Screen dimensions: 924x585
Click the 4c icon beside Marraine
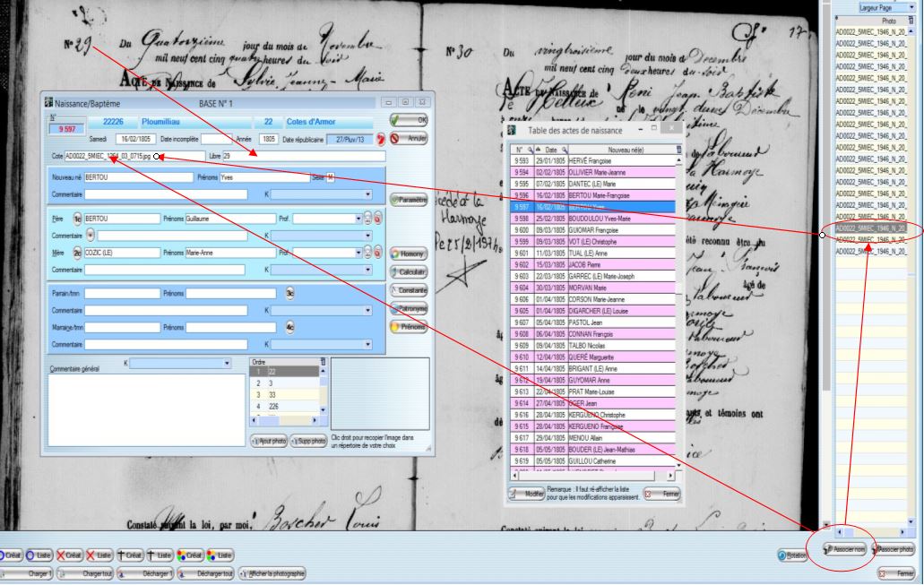289,327
